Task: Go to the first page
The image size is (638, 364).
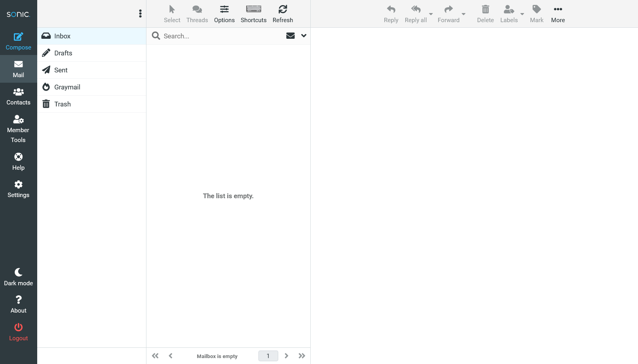Action: [155, 356]
